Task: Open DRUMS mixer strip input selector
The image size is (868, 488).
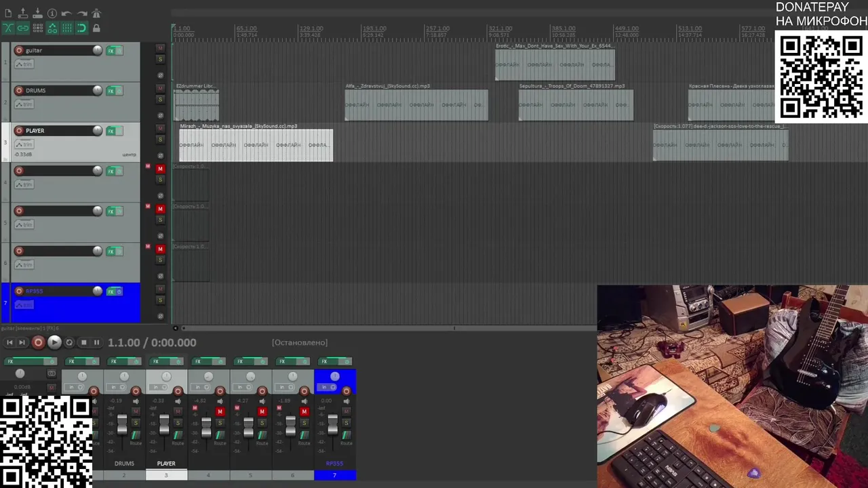Action: pos(117,387)
